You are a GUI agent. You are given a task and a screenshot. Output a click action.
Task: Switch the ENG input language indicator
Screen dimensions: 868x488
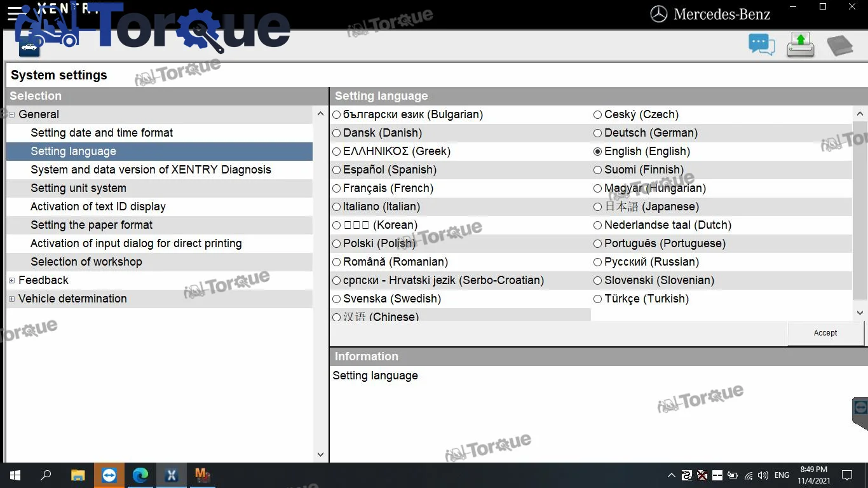(x=782, y=475)
